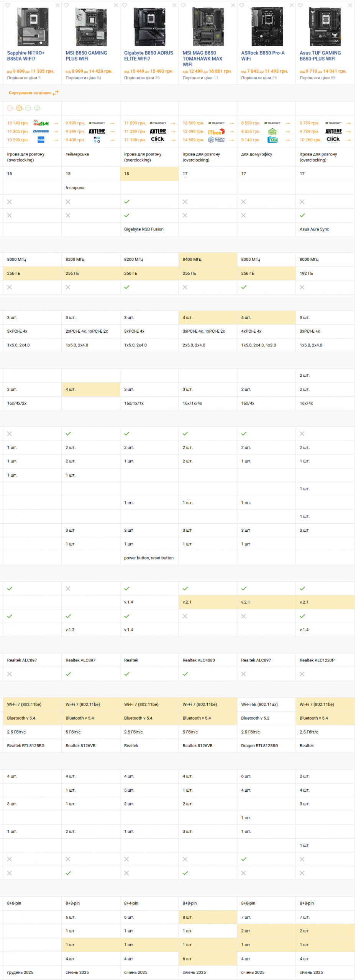Toggle favorite heart for Gigabyte B850 AORUS ELITE
The image size is (356, 980).
(x=125, y=5)
